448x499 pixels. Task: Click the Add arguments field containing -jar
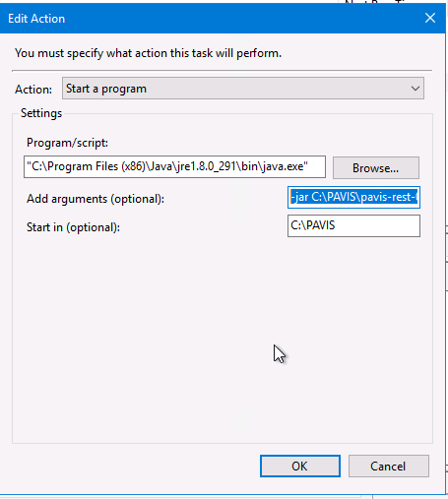(x=353, y=197)
